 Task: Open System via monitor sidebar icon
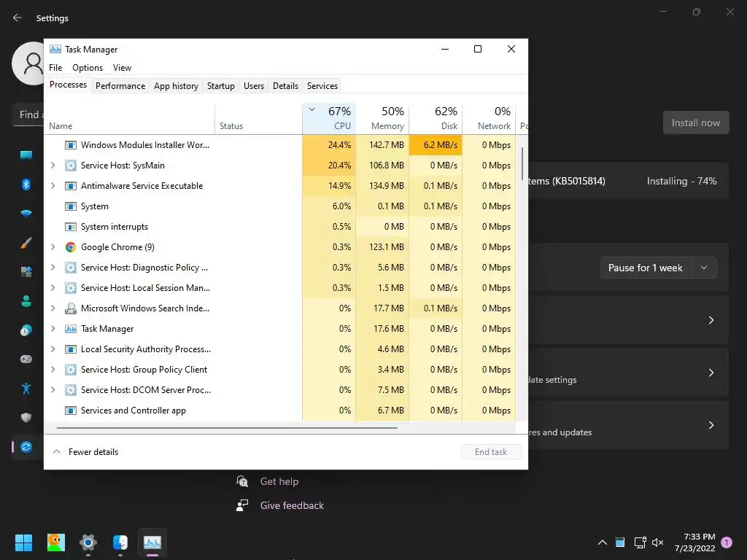[26, 155]
